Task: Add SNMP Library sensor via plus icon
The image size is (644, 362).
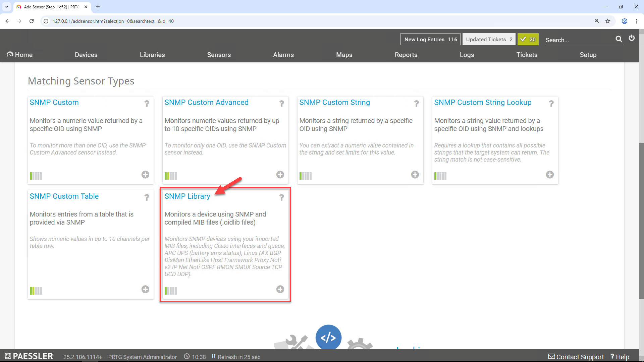Action: 280,289
